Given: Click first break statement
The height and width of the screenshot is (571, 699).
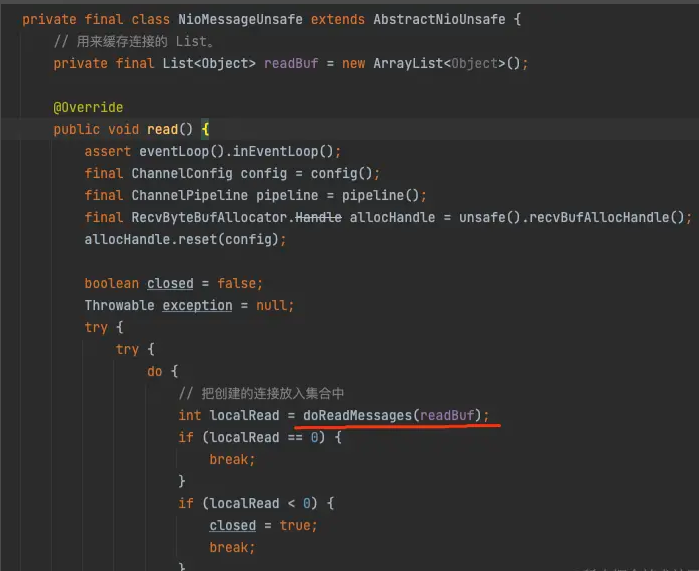Looking at the screenshot, I should coord(232,460).
